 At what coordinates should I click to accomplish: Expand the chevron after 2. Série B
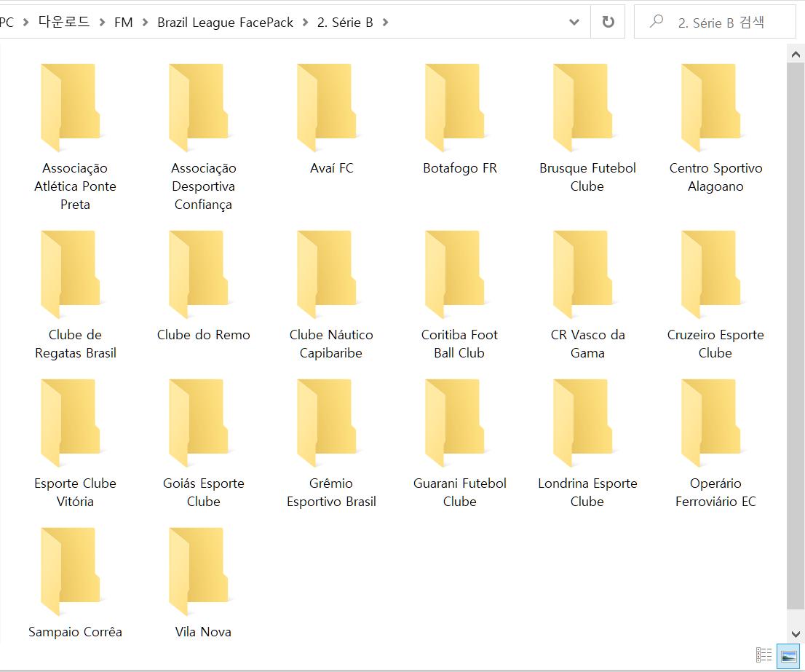click(x=386, y=23)
